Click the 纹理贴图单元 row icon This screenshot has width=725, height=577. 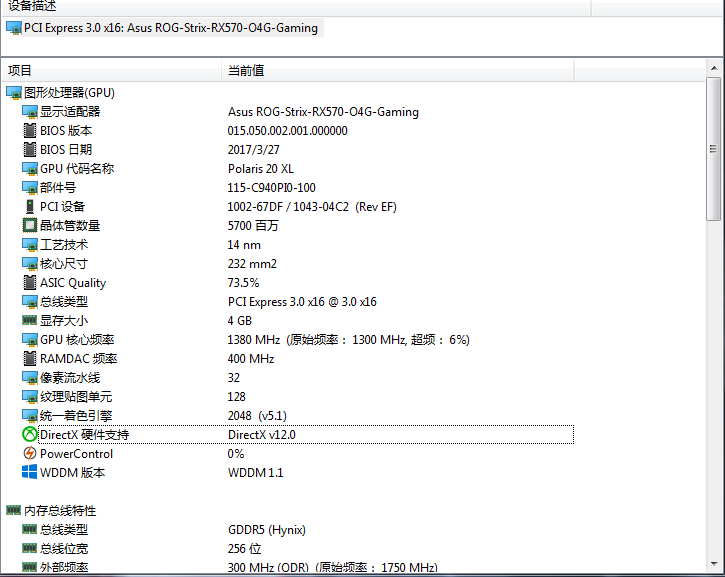coord(30,397)
